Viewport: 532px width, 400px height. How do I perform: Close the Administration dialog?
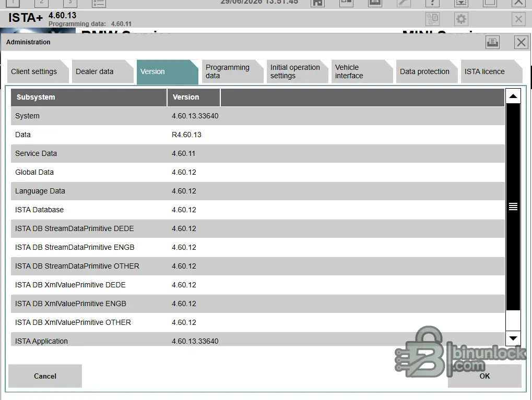[x=521, y=42]
